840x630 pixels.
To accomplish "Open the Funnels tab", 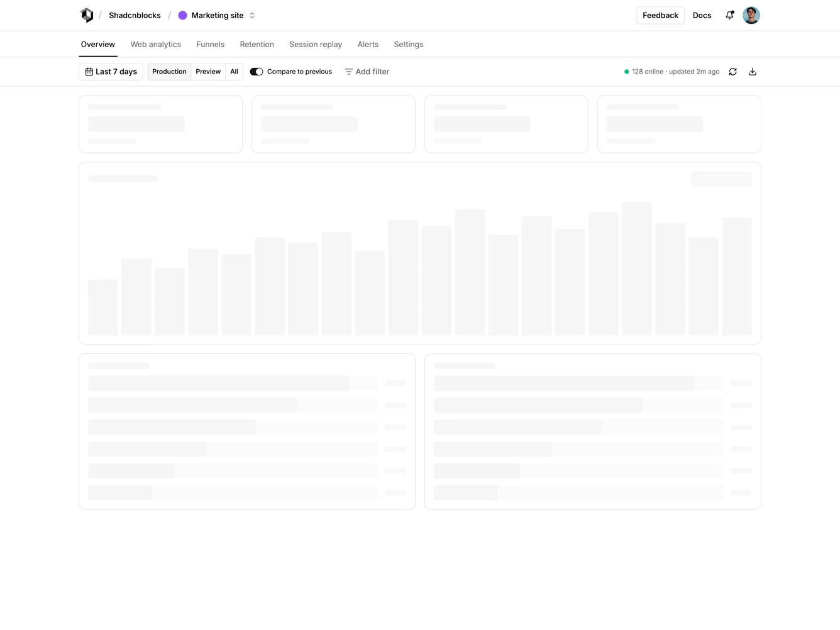I will click(210, 45).
